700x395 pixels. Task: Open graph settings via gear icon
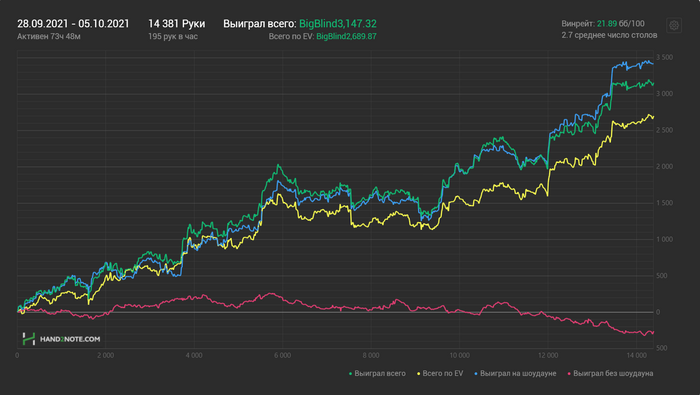674,25
